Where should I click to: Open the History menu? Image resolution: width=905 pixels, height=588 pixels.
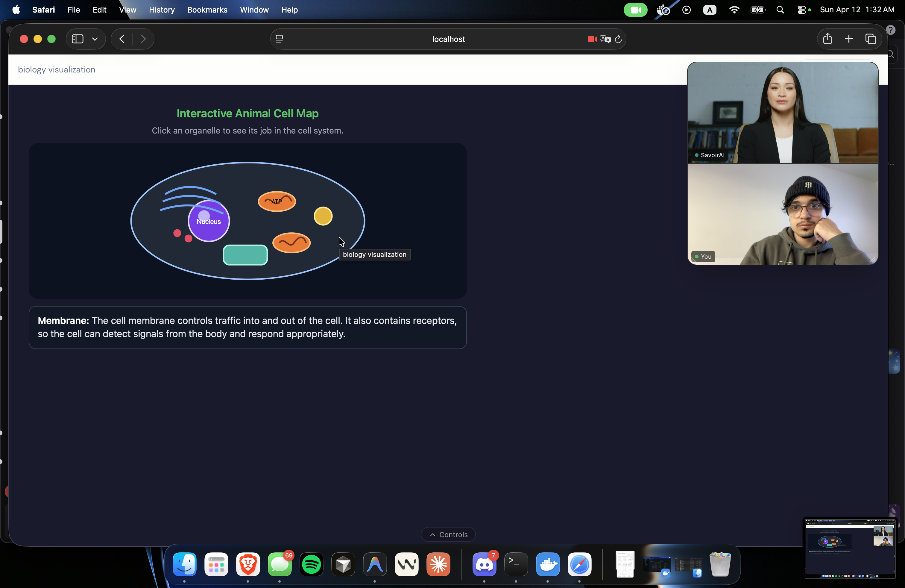(162, 10)
